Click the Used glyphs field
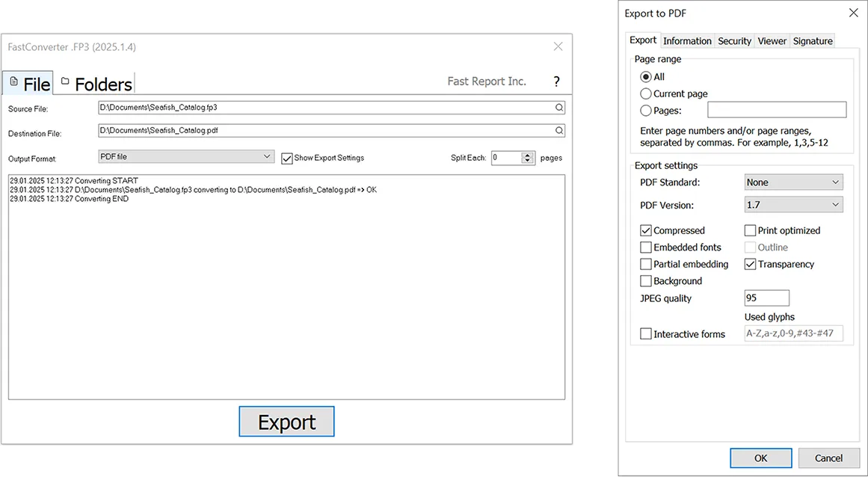The height and width of the screenshot is (477, 868). point(793,333)
